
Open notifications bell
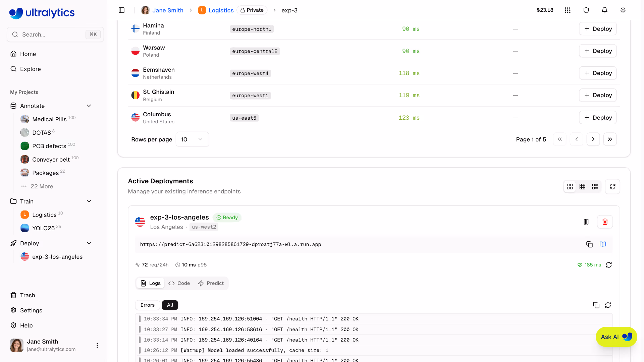[x=604, y=10]
